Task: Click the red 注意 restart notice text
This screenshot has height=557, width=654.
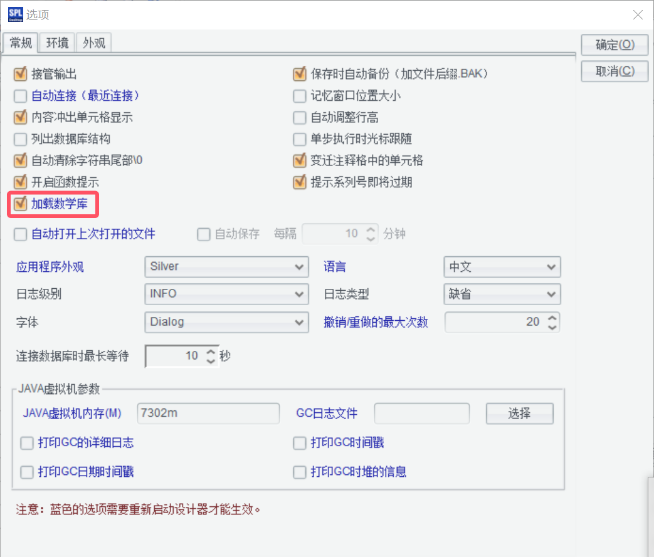Action: pos(138,509)
